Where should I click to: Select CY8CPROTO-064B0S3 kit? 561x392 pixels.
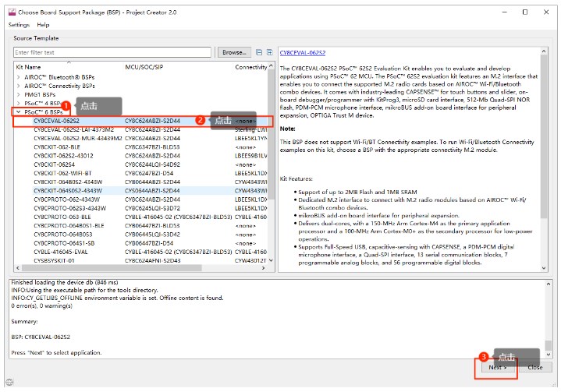click(x=63, y=235)
